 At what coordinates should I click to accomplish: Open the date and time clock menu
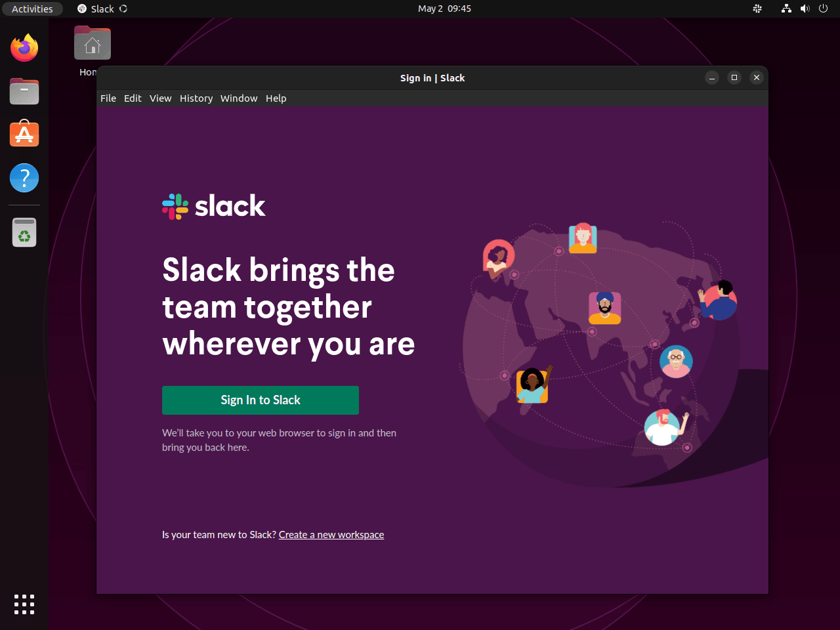pos(444,9)
